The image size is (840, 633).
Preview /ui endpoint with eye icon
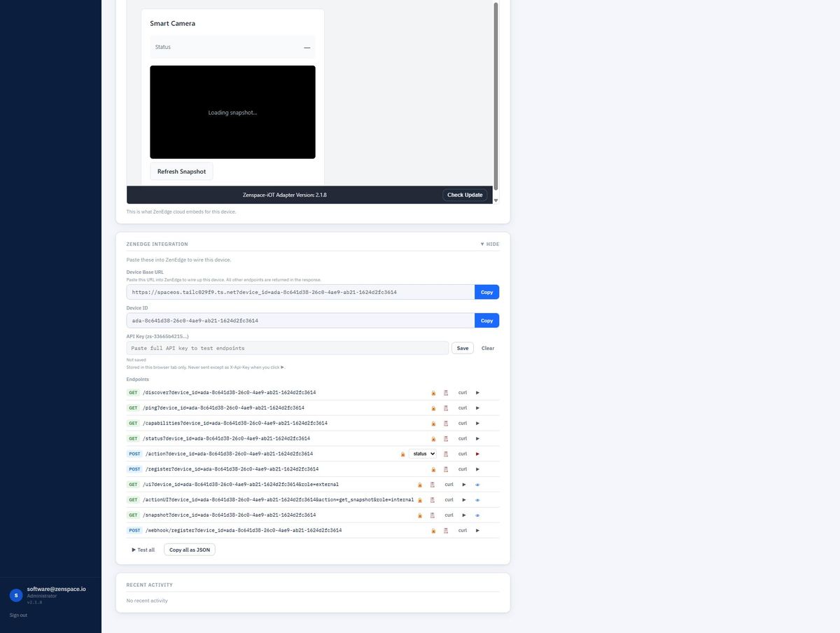coord(477,485)
